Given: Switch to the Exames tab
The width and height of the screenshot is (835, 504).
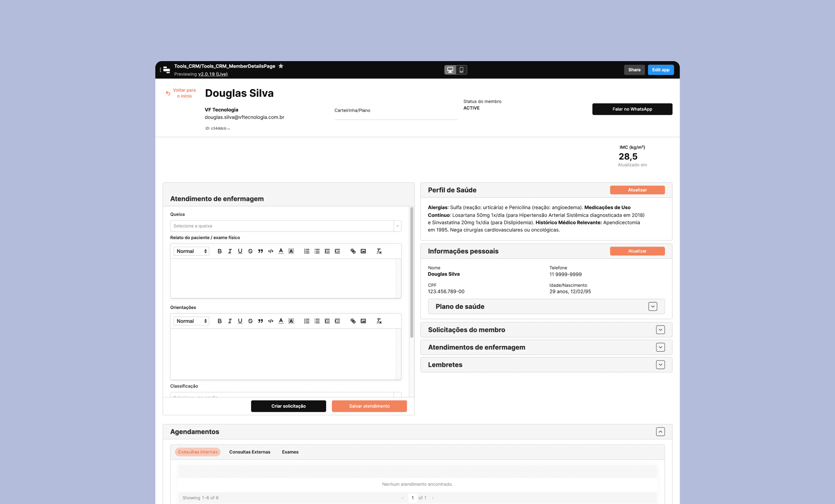Looking at the screenshot, I should coord(290,452).
